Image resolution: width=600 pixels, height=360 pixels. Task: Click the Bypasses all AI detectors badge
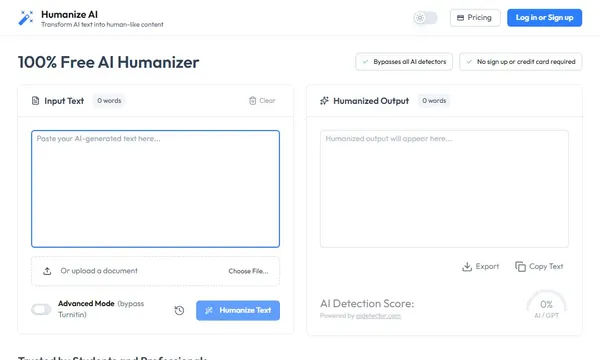404,62
